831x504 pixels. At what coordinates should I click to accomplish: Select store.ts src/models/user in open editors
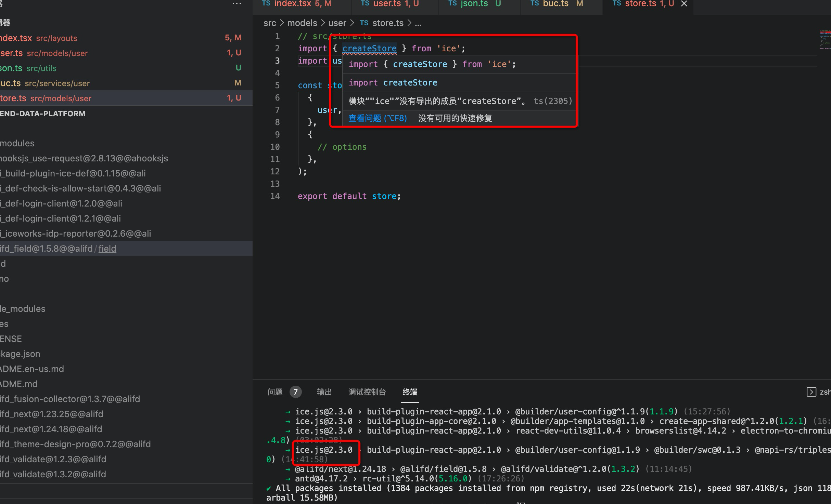click(126, 98)
